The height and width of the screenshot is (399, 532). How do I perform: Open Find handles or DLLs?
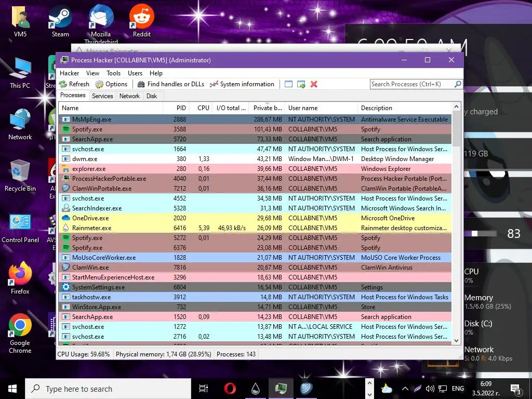coord(170,84)
